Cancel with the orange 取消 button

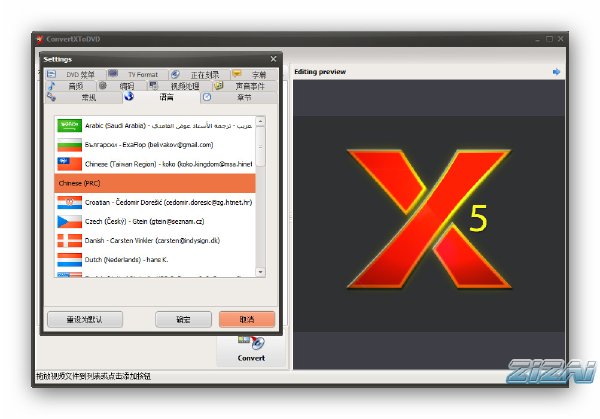click(247, 319)
